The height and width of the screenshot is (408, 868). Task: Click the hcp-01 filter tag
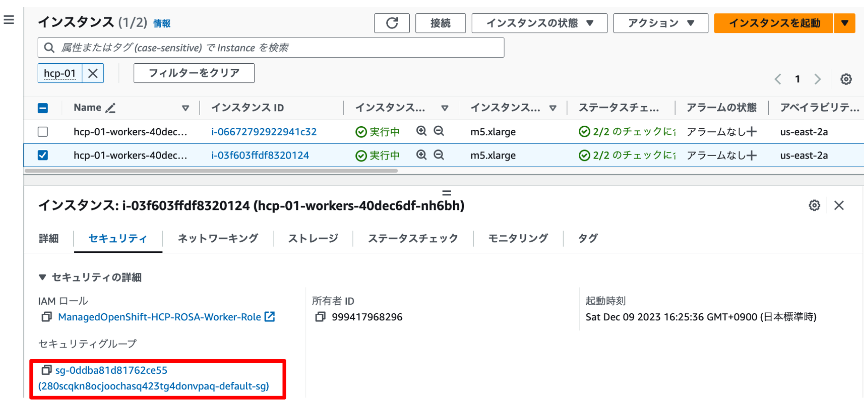click(x=60, y=73)
